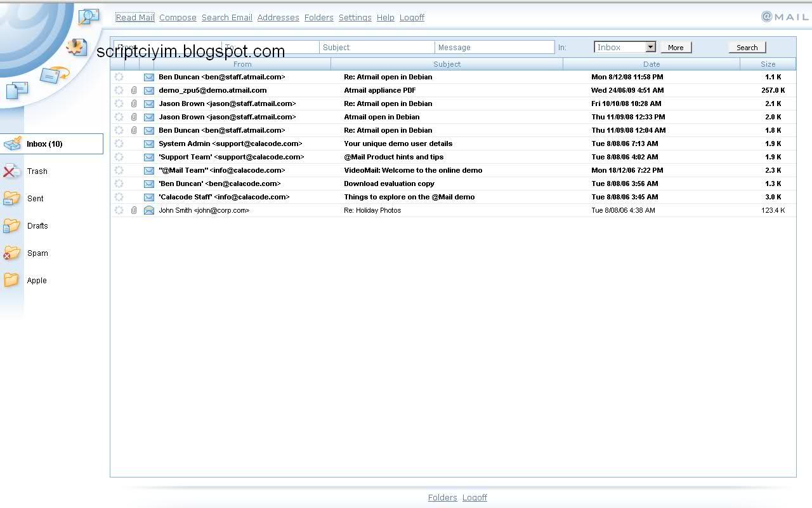Select envelope icon of demo_zpu5 message
Image resolution: width=812 pixels, height=508 pixels.
point(149,91)
